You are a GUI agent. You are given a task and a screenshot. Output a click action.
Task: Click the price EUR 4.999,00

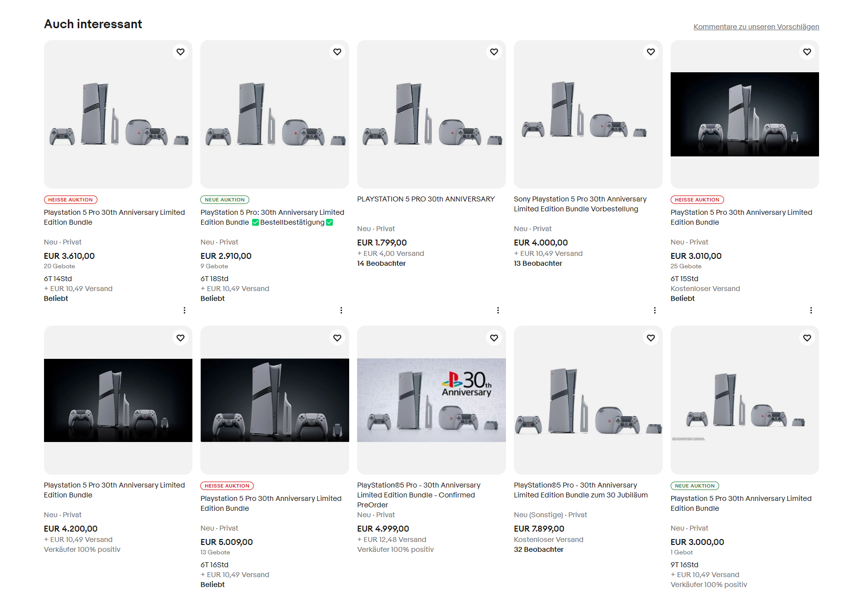pos(383,529)
